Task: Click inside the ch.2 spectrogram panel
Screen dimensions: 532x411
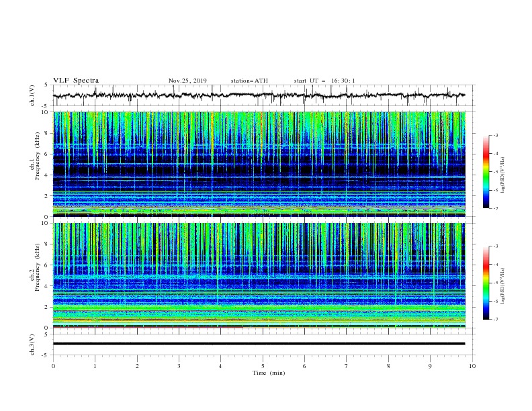Action: click(x=259, y=275)
